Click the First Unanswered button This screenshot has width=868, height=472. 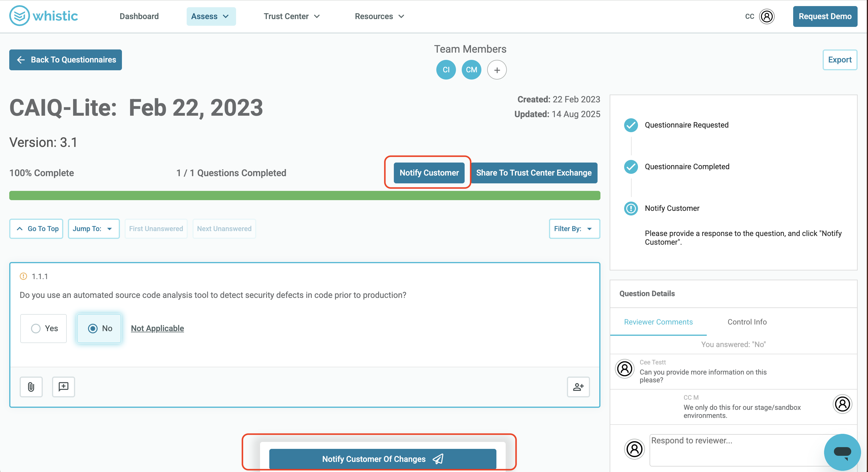click(156, 229)
